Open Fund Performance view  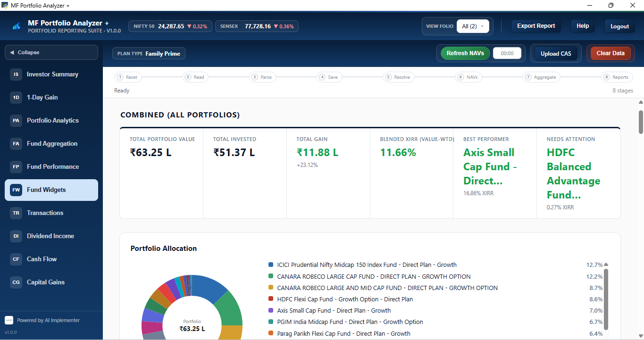click(x=51, y=167)
